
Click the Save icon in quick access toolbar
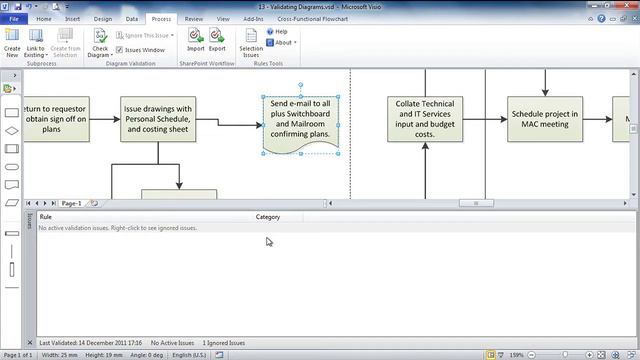[x=18, y=7]
